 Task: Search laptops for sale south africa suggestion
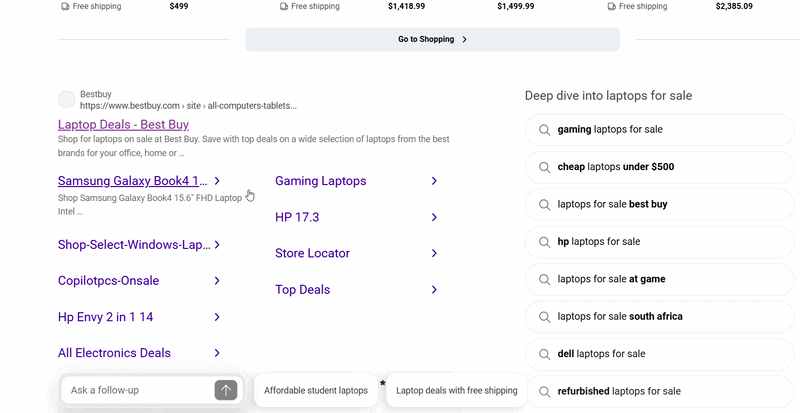coord(659,317)
